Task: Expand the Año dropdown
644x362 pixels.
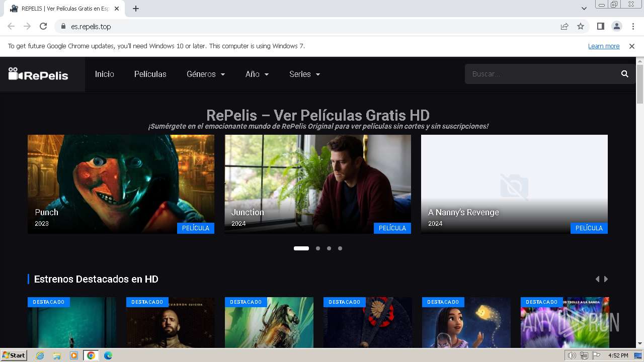Action: [x=257, y=74]
